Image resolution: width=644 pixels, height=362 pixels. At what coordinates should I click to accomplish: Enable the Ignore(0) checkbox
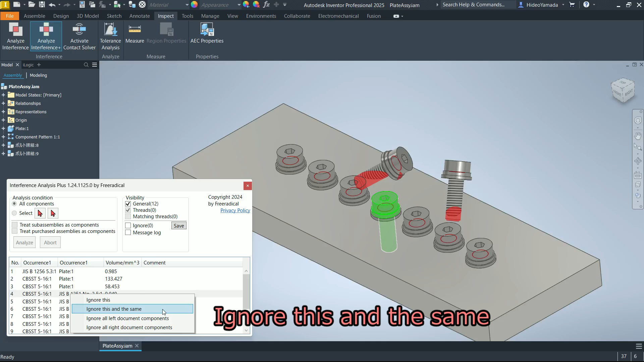coord(128,226)
